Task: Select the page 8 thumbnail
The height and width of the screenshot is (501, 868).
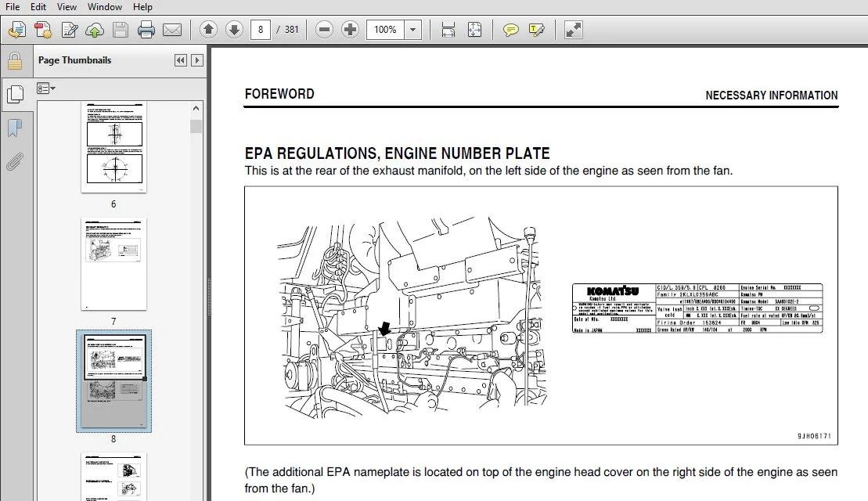Action: (114, 381)
